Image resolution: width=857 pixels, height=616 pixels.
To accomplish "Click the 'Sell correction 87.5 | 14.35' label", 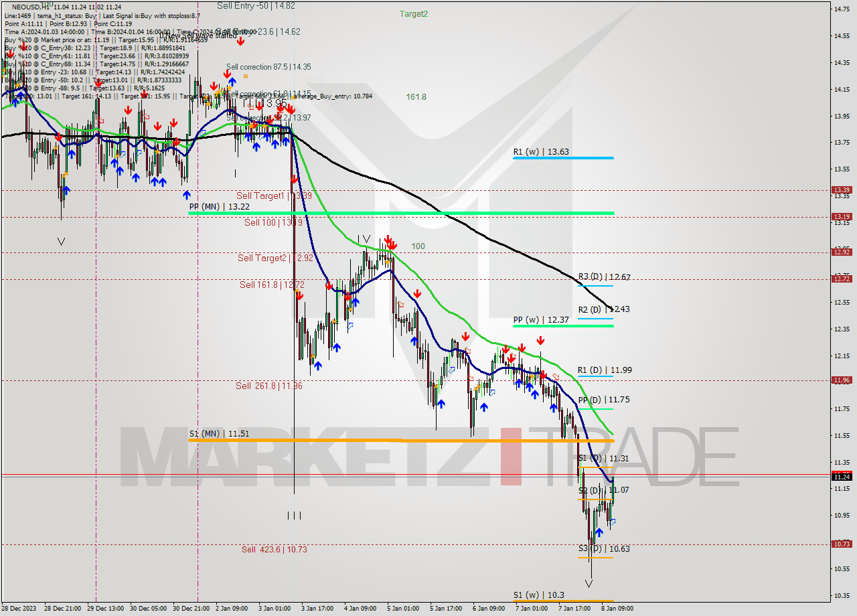I will (268, 67).
